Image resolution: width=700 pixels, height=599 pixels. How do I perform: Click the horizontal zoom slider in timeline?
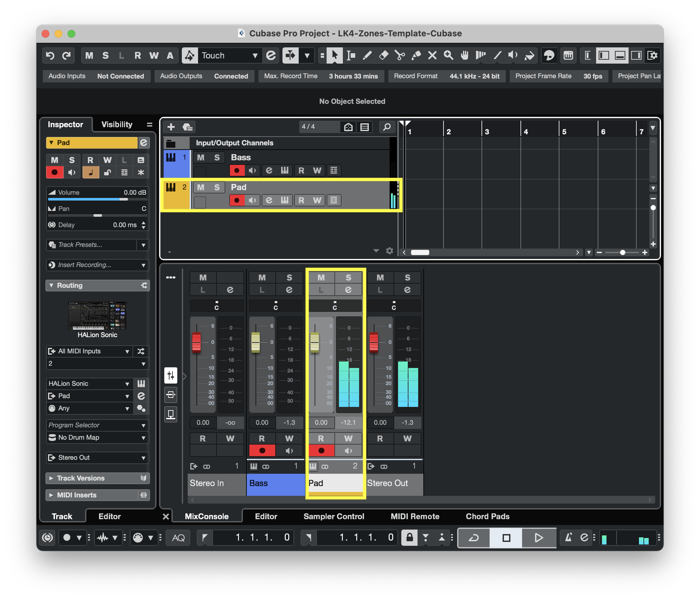(x=622, y=252)
